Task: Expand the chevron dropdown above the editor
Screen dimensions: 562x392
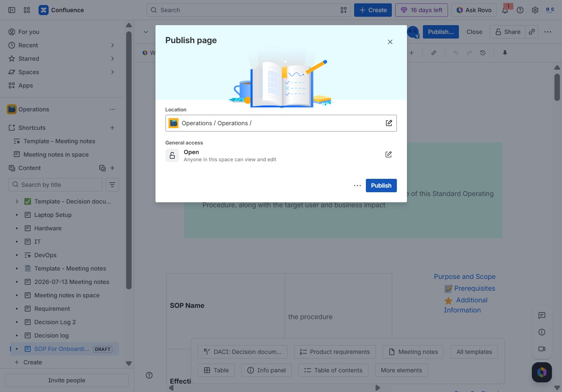Action: (x=146, y=32)
